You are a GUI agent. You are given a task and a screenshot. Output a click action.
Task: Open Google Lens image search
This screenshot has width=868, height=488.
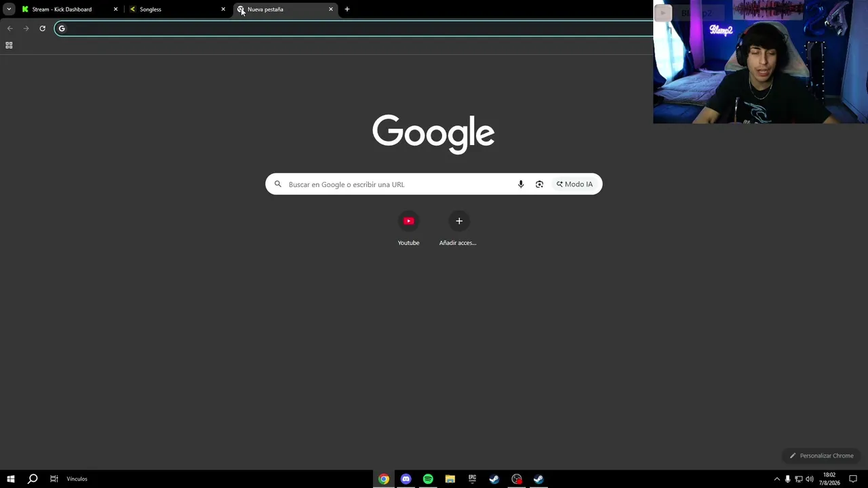point(539,184)
